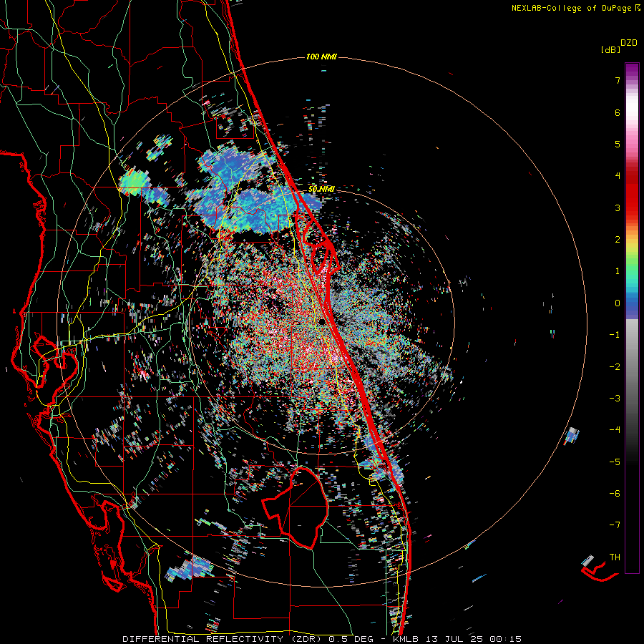The width and height of the screenshot is (644, 644).
Task: Click the -7 value on color scale
Action: click(615, 525)
